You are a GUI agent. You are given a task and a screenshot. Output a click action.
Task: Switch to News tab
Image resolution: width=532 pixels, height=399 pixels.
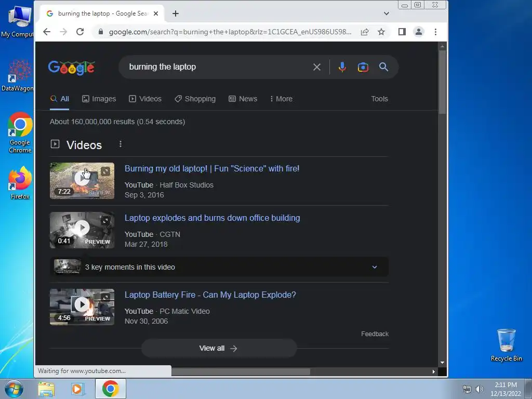point(243,99)
